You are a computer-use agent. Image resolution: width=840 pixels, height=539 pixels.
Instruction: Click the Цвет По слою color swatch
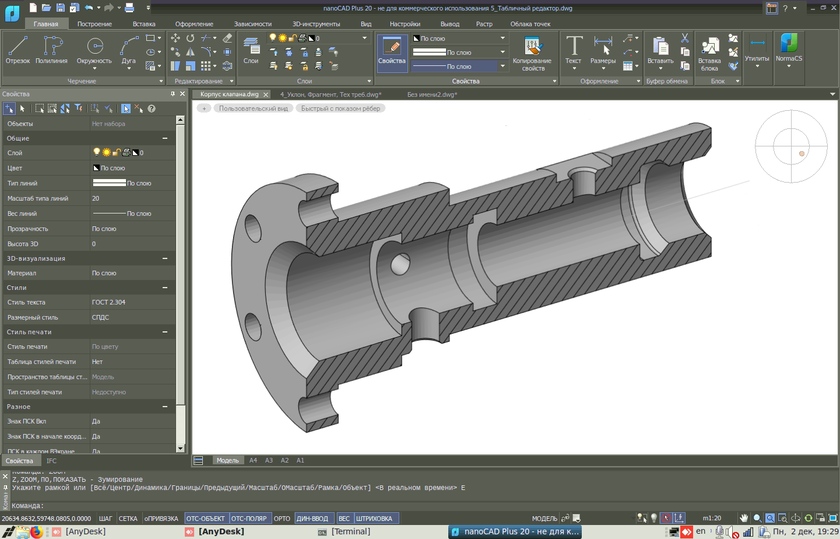(96, 168)
